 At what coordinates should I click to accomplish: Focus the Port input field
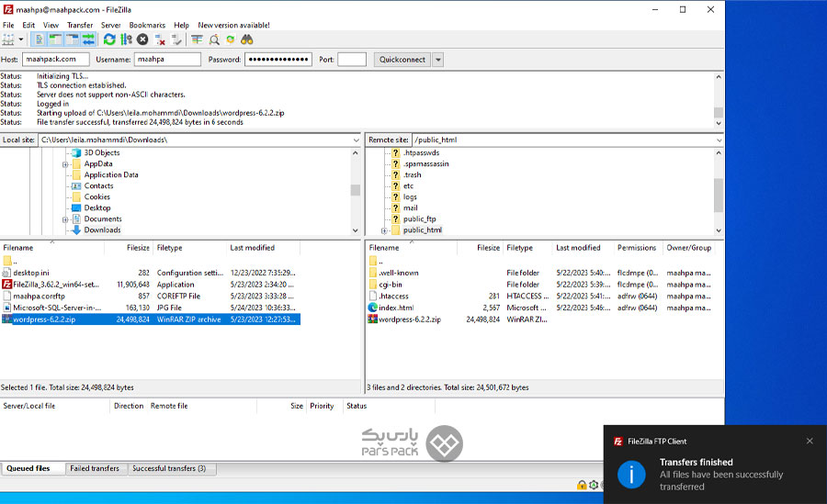pyautogui.click(x=352, y=60)
